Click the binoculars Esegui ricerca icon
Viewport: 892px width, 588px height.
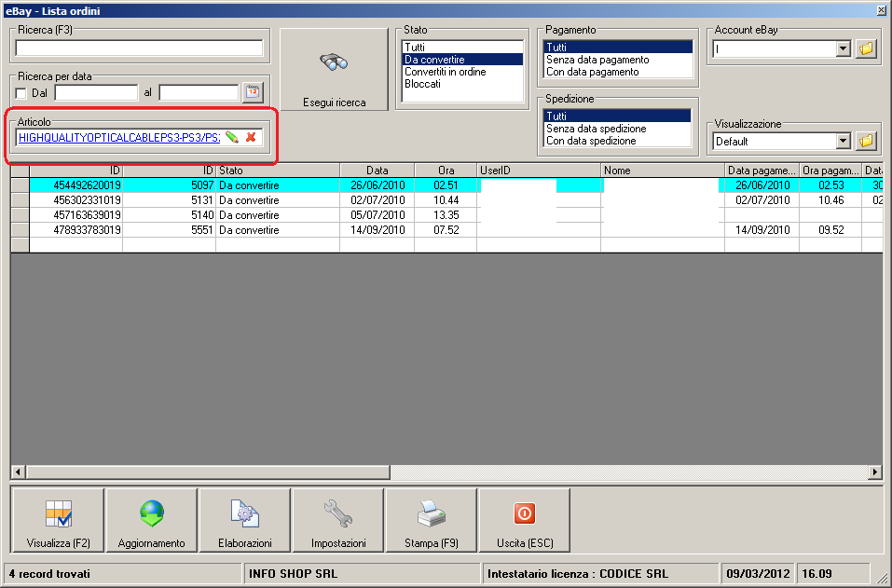334,62
